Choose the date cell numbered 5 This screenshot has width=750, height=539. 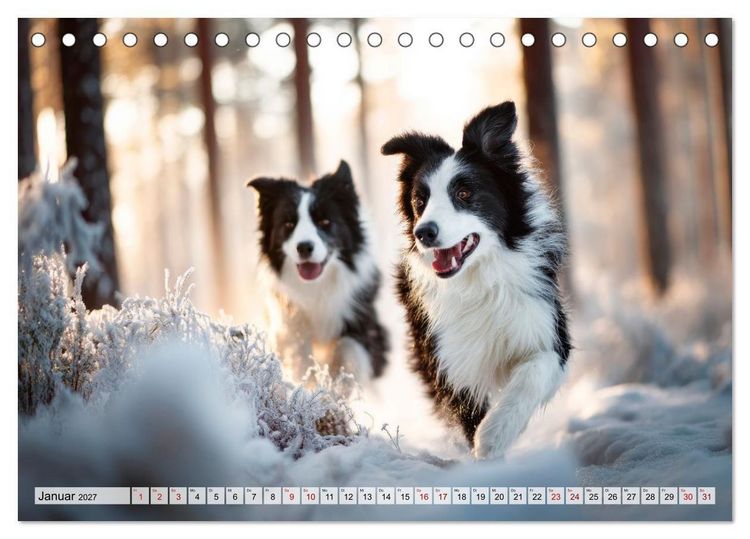216,495
